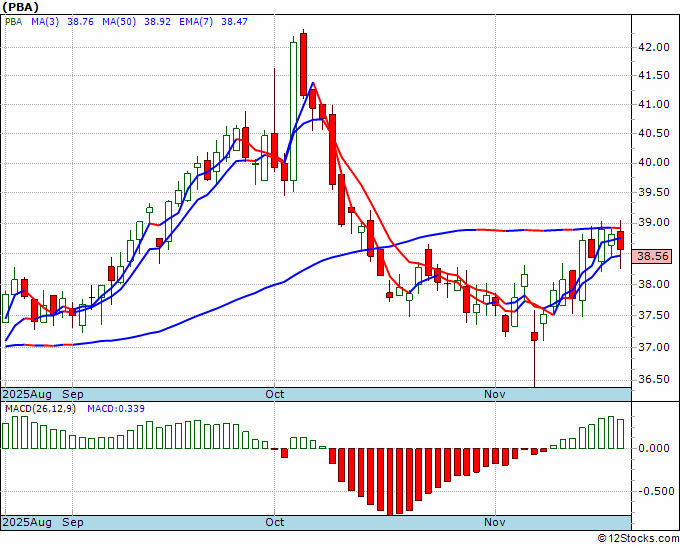Click the 37.50 price axis label
Image resolution: width=680 pixels, height=546 pixels.
tap(654, 315)
